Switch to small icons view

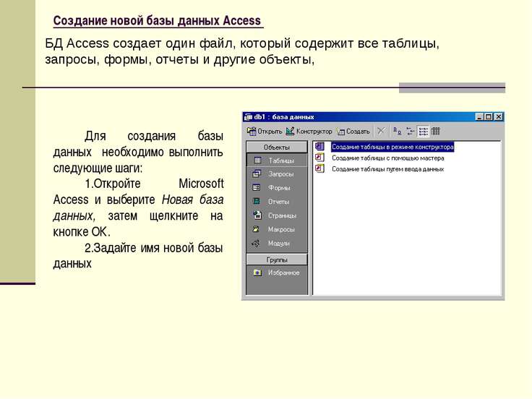[410, 131]
